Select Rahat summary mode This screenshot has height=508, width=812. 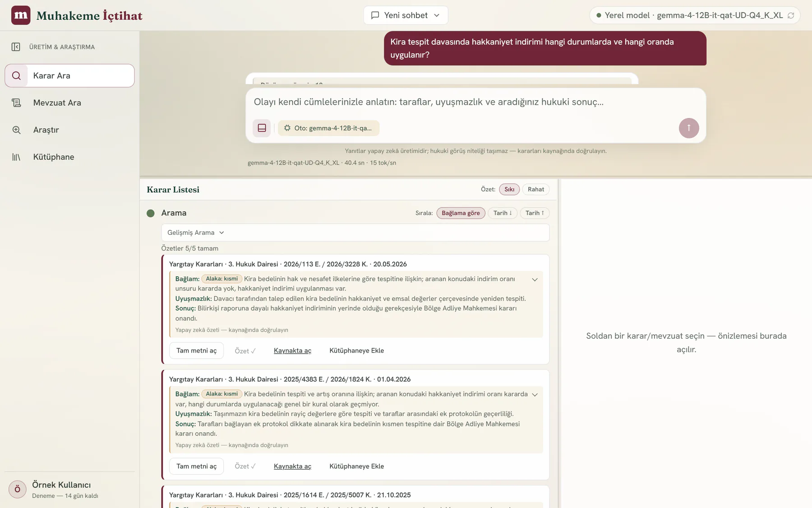[x=536, y=189]
